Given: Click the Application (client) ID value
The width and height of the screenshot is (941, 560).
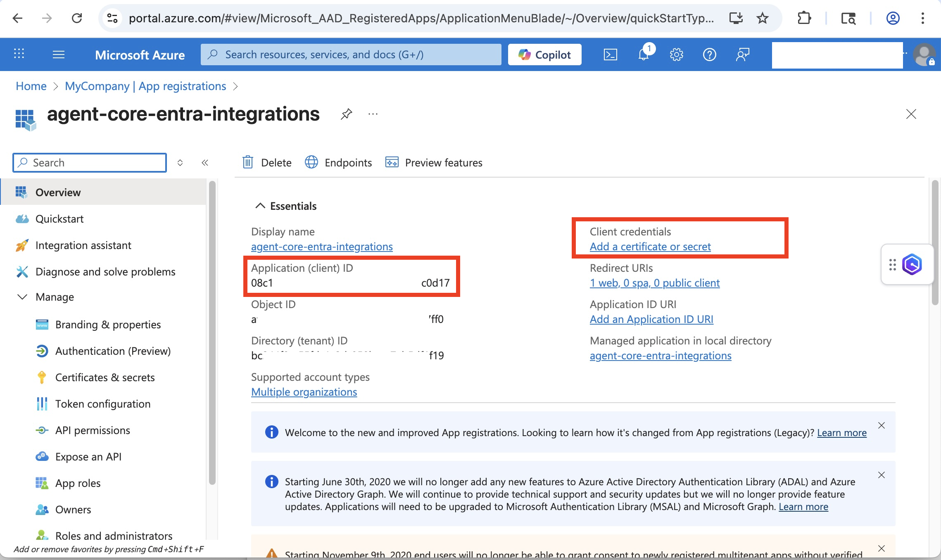Looking at the screenshot, I should coord(350,283).
